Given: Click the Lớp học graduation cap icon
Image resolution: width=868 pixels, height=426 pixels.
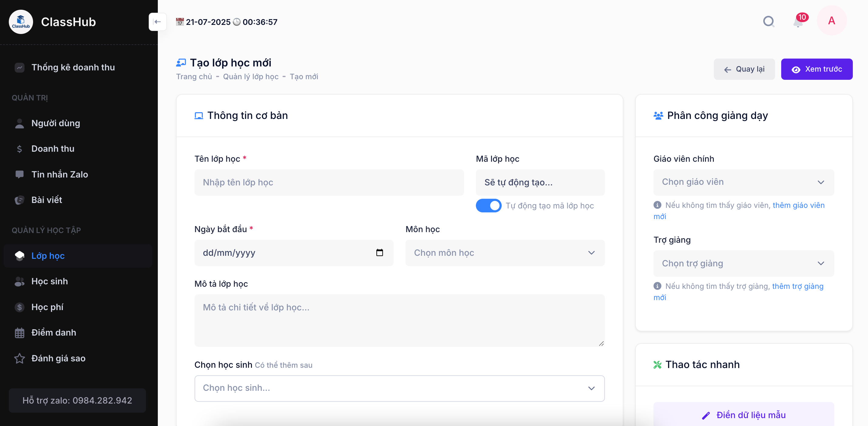Looking at the screenshot, I should [19, 256].
